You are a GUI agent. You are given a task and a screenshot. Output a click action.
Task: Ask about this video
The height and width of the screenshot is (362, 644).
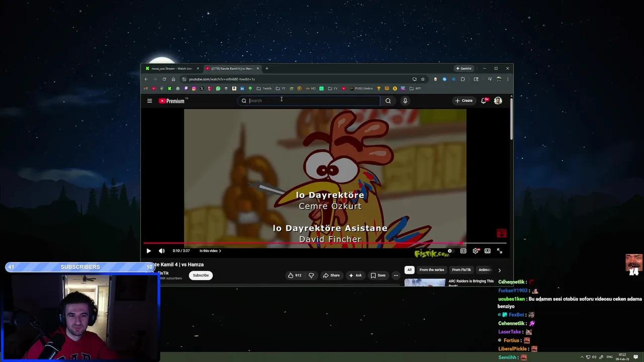(x=355, y=275)
